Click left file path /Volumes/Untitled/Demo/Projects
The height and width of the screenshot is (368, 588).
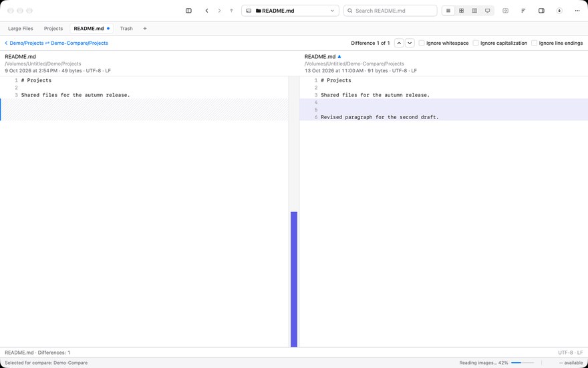[43, 64]
